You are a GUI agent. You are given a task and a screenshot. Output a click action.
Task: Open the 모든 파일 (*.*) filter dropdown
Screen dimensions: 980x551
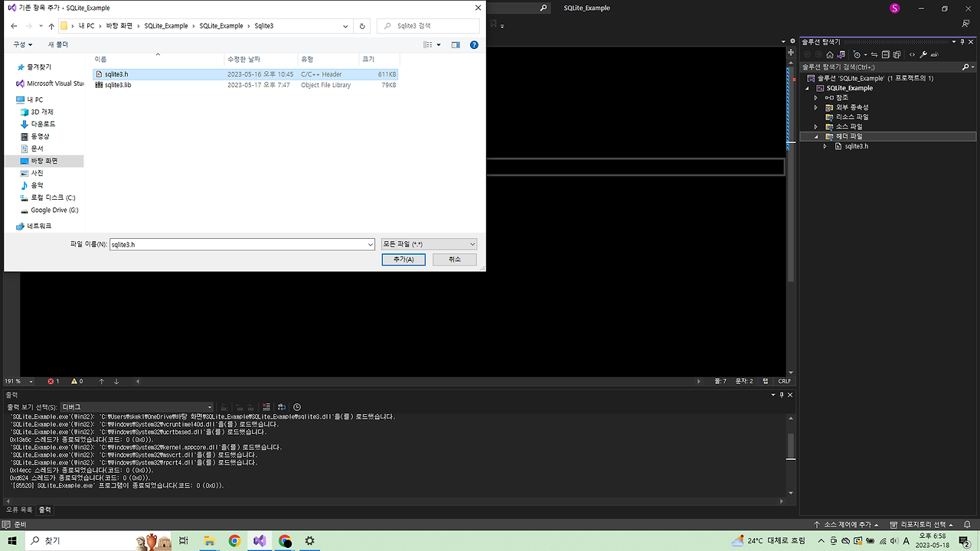(x=469, y=243)
